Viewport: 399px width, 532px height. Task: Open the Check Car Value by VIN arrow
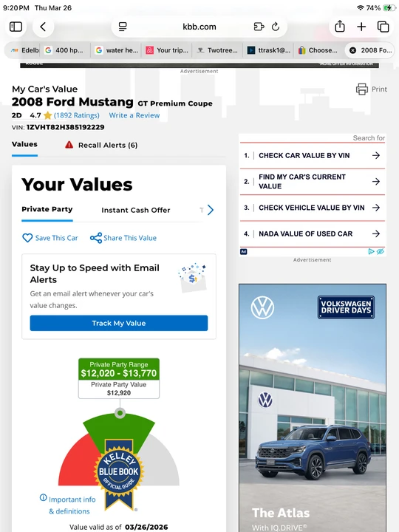click(x=375, y=155)
